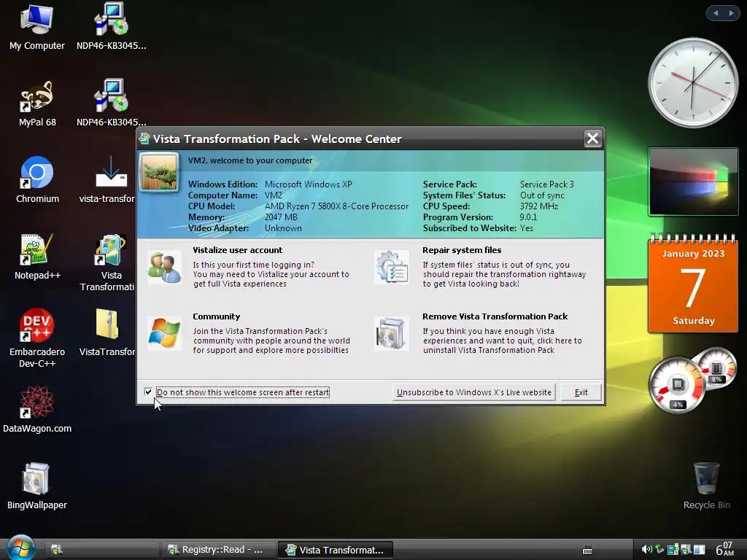Click the '3792 MHz' CPU speed value
The height and width of the screenshot is (560, 747).
pyautogui.click(x=539, y=206)
